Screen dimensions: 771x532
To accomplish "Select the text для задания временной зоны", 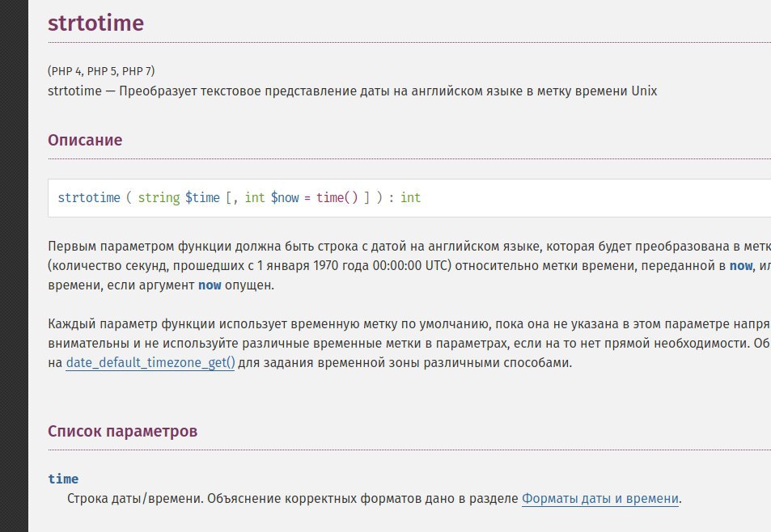I will click(329, 363).
